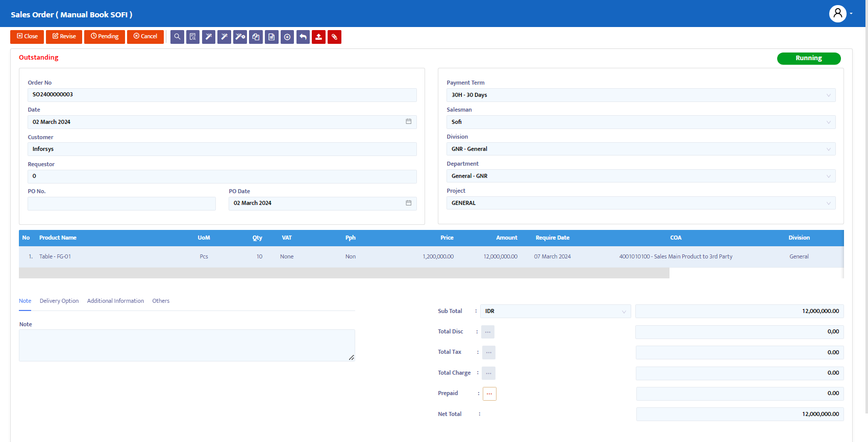Click the horizontal table scrollbar
This screenshot has width=868, height=442.
344,273
